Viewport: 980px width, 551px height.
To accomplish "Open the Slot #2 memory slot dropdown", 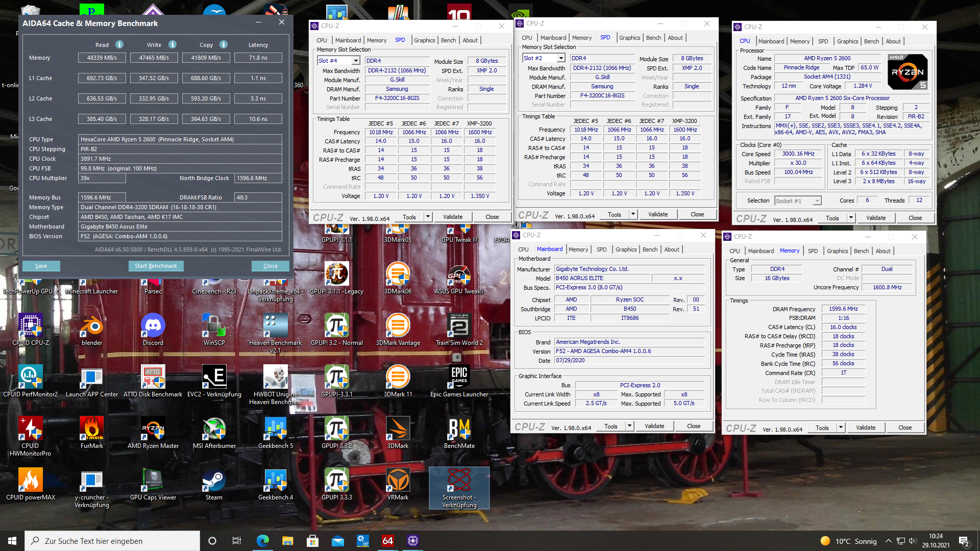I will click(x=561, y=58).
